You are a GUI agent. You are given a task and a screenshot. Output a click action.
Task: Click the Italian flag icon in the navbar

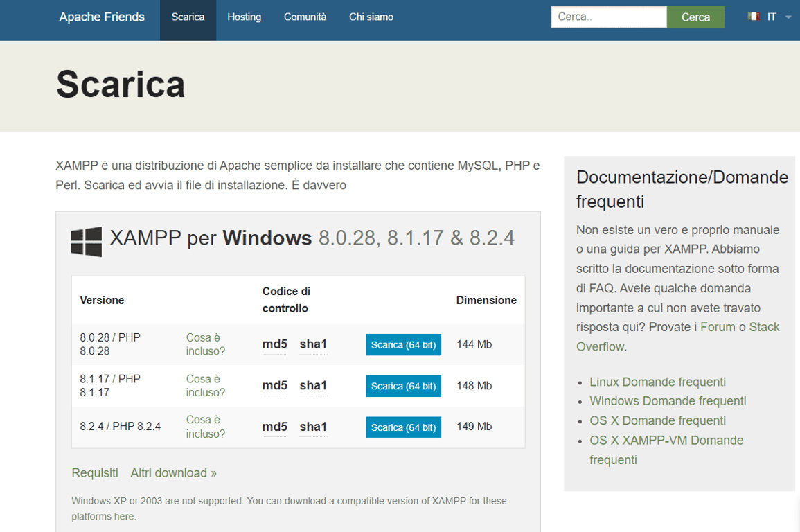(753, 17)
